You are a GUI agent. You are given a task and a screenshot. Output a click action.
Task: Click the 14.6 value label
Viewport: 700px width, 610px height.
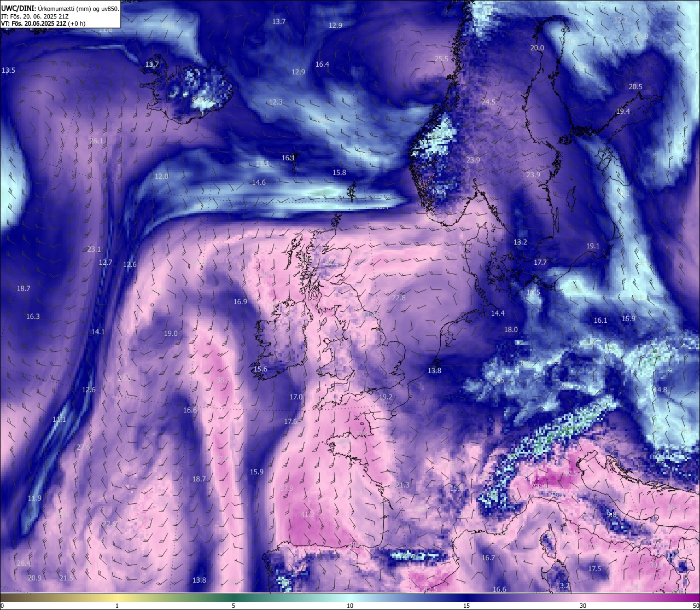[259, 182]
